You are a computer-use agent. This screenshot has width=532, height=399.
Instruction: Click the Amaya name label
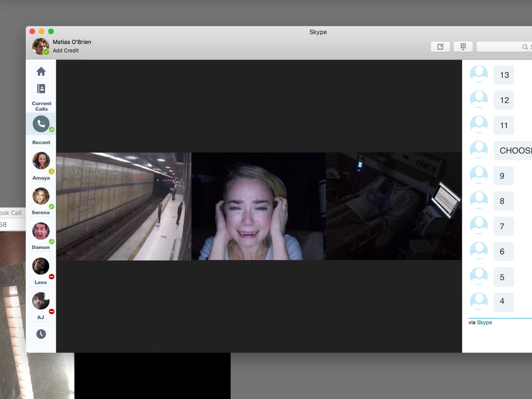click(x=41, y=178)
